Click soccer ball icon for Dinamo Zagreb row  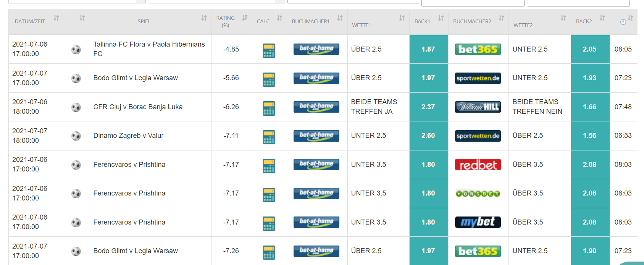(76, 136)
